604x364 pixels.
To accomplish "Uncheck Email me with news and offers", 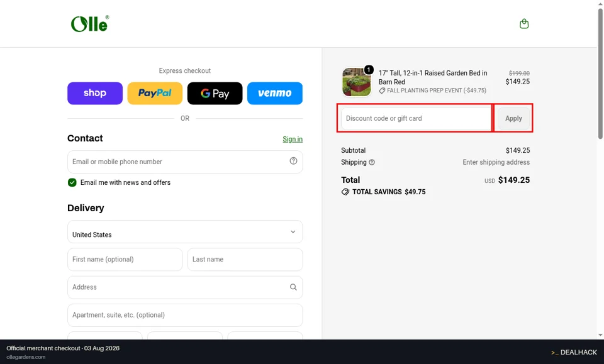I will (72, 182).
